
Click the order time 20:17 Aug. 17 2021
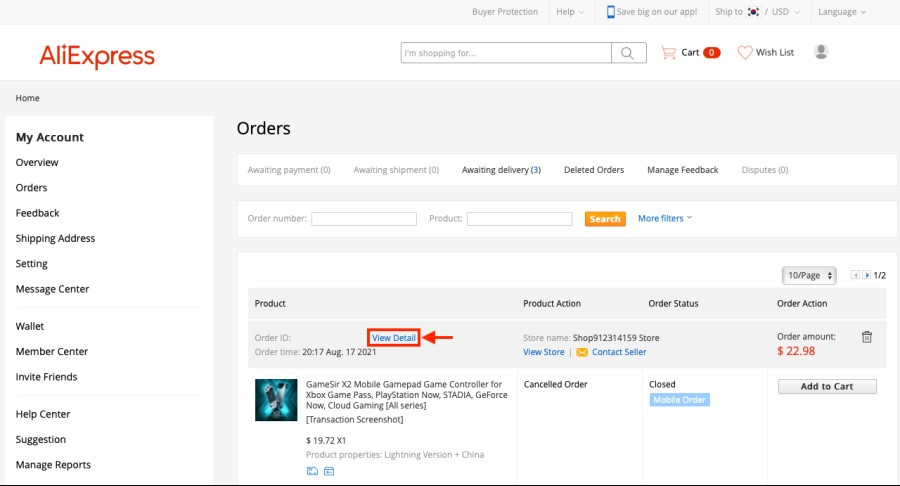pos(339,352)
